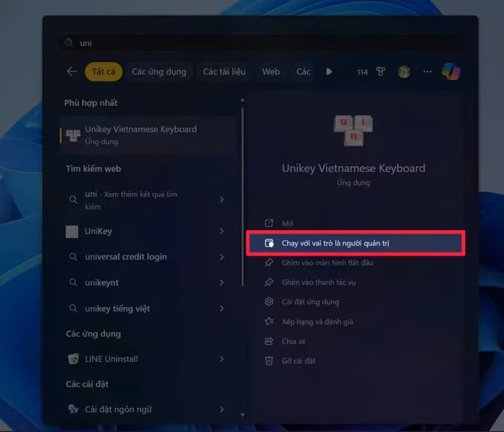Image resolution: width=504 pixels, height=432 pixels.
Task: Click the trash icon to uninstall Unikey
Action: pos(269,360)
